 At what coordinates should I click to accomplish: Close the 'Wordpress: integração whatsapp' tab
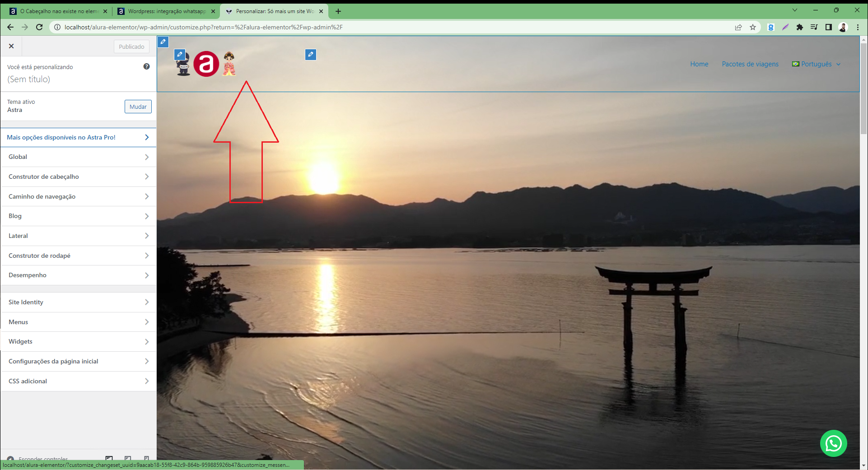[213, 11]
